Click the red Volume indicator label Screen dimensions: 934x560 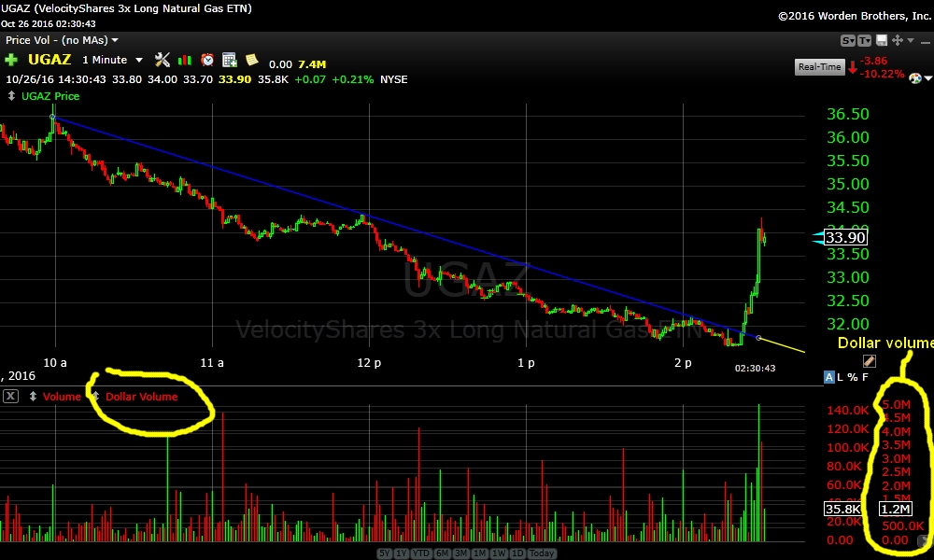pyautogui.click(x=62, y=397)
